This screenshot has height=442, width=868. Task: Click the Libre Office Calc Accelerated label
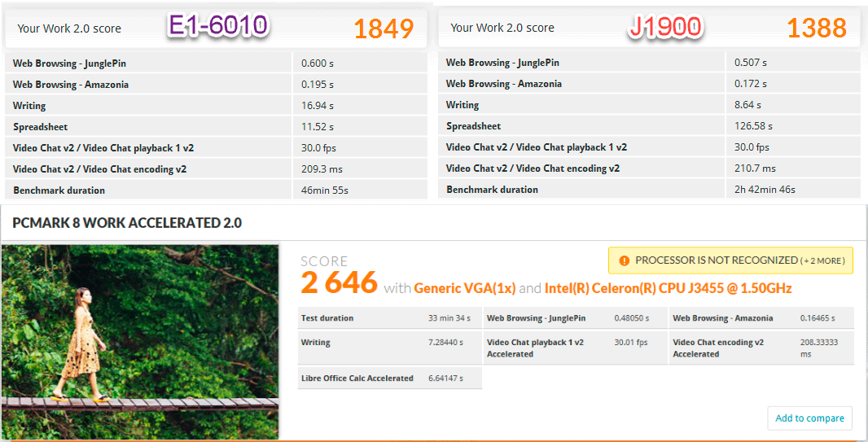pyautogui.click(x=357, y=379)
